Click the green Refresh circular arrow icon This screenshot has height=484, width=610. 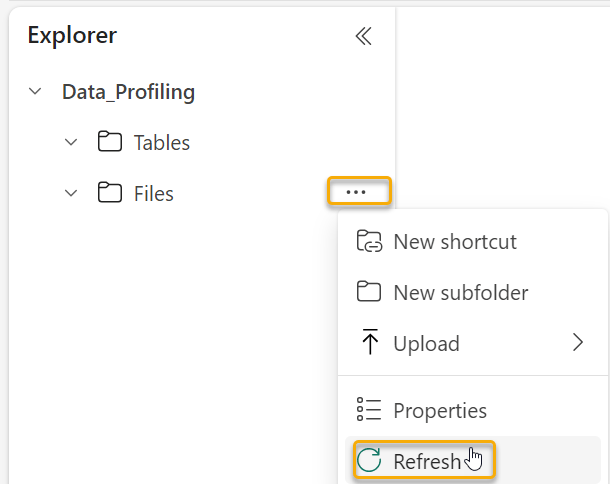[x=369, y=461]
